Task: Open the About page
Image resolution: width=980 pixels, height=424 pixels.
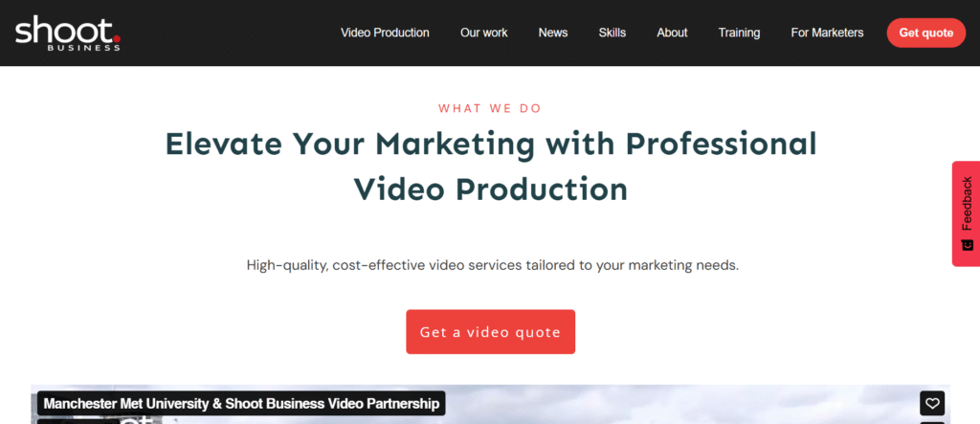Action: tap(672, 33)
